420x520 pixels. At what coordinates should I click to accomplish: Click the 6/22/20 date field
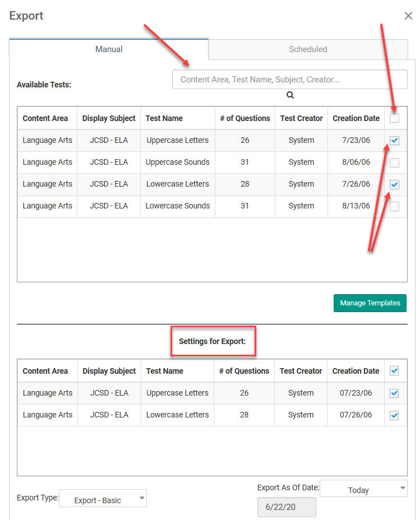coord(287,507)
